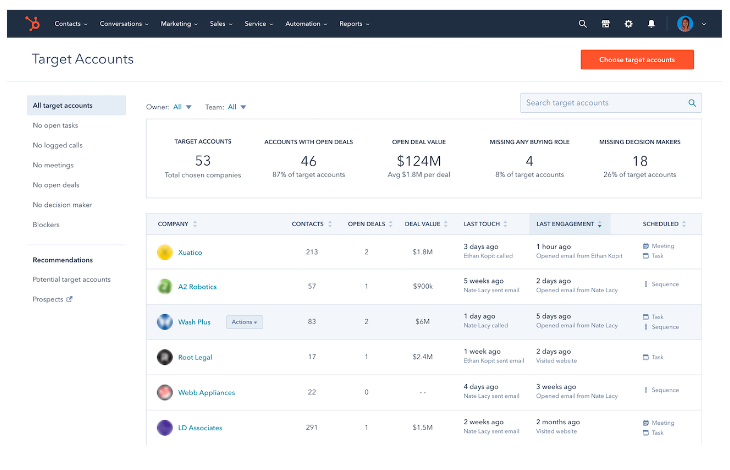Viewport: 730px width, 470px height.
Task: Click the Webb Appliances company logo
Action: pos(164,392)
